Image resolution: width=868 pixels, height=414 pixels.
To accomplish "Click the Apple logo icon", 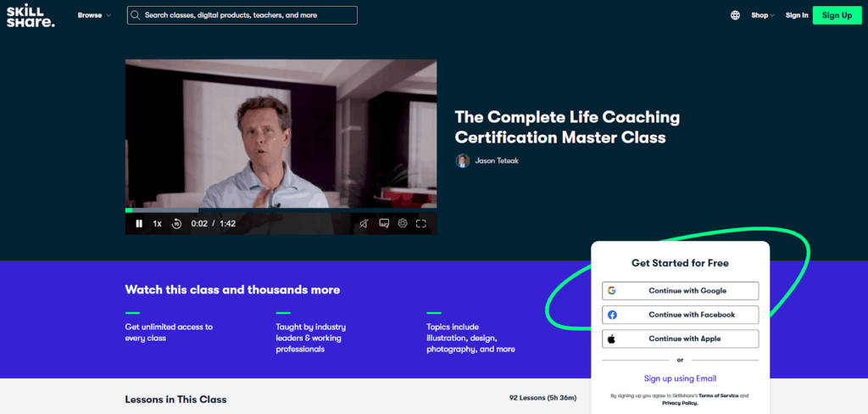I will pos(612,338).
